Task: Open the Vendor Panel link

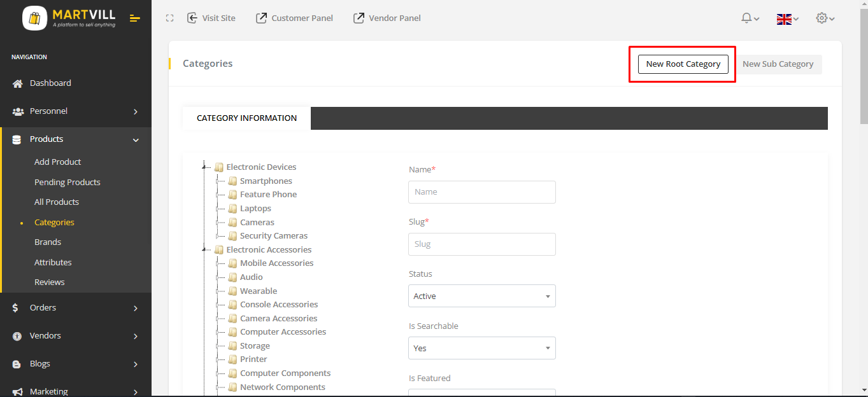Action: click(387, 18)
